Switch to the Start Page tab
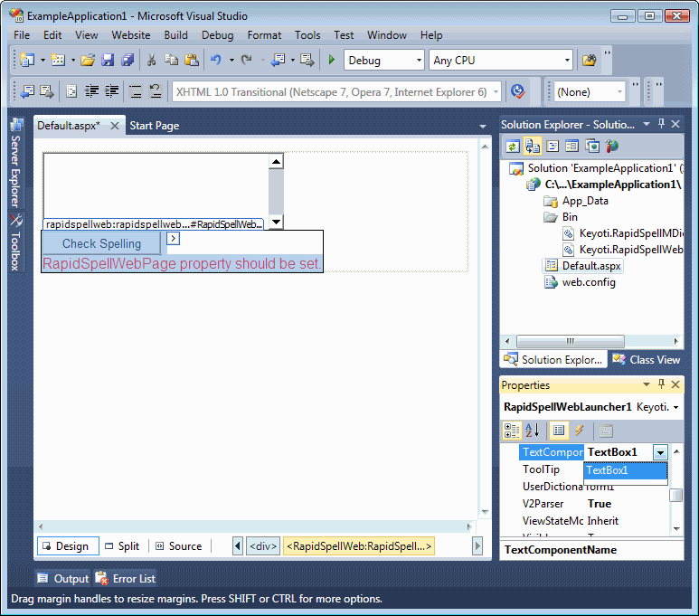 point(155,126)
